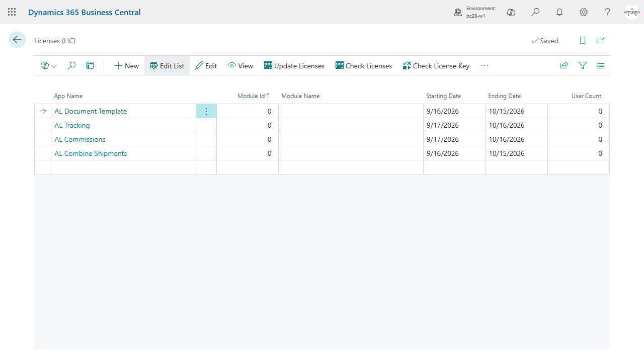Image resolution: width=644 pixels, height=362 pixels.
Task: Share the Licenses list
Action: point(564,65)
